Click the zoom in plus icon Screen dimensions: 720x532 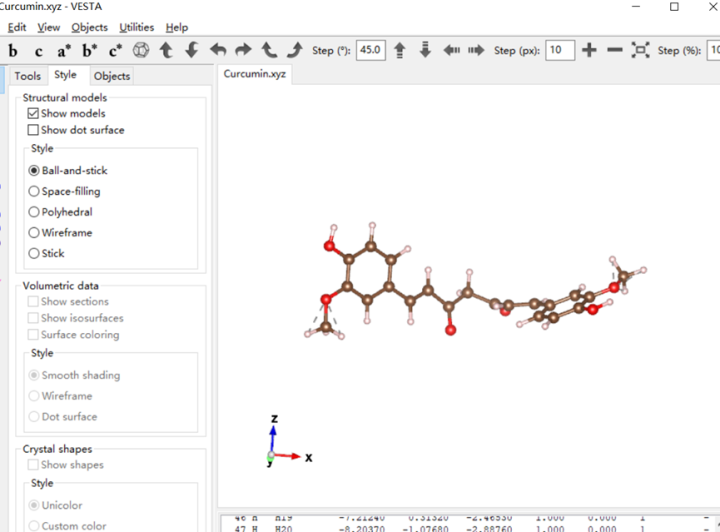(x=589, y=50)
